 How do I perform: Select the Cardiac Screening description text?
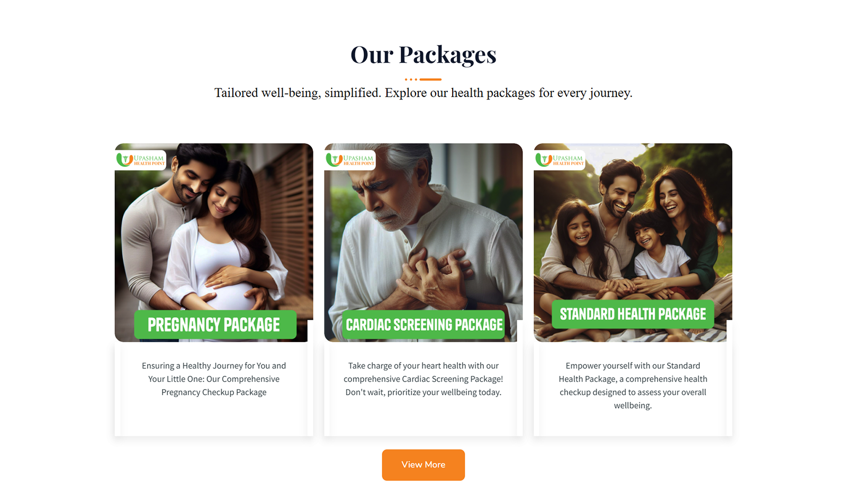pyautogui.click(x=424, y=379)
